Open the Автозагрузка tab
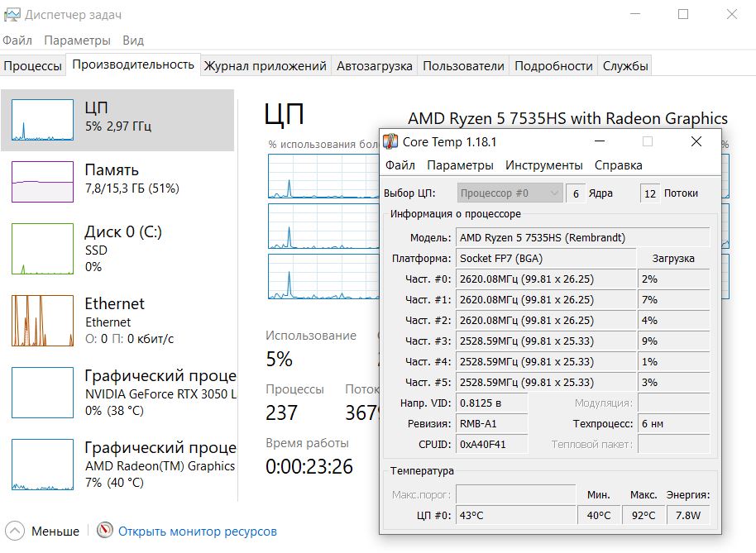The image size is (756, 553). [x=375, y=66]
